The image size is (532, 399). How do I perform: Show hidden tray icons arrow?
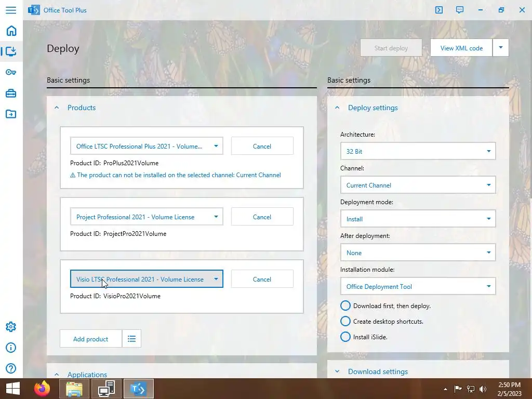445,389
